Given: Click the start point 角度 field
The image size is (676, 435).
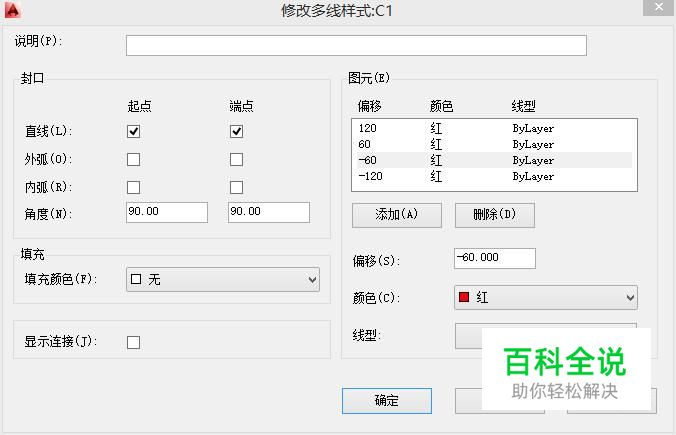Looking at the screenshot, I should (x=167, y=212).
